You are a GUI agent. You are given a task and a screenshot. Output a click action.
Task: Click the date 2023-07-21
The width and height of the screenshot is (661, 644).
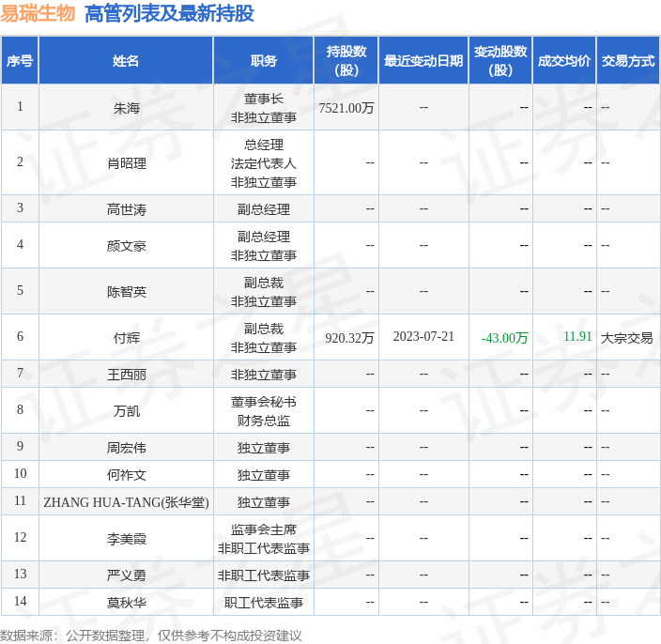423,336
